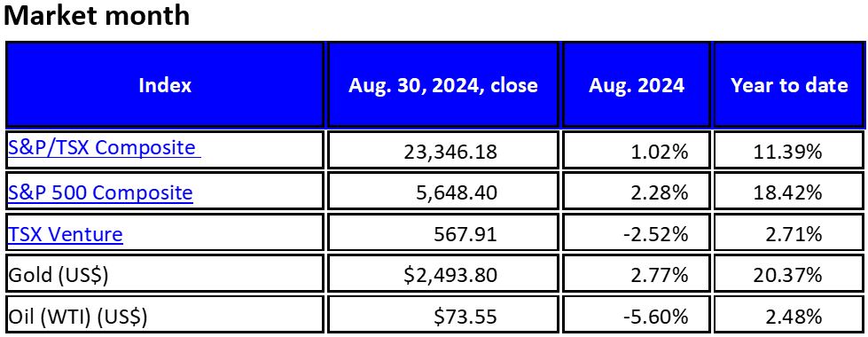Click the Index column header
This screenshot has width=868, height=337.
(165, 84)
